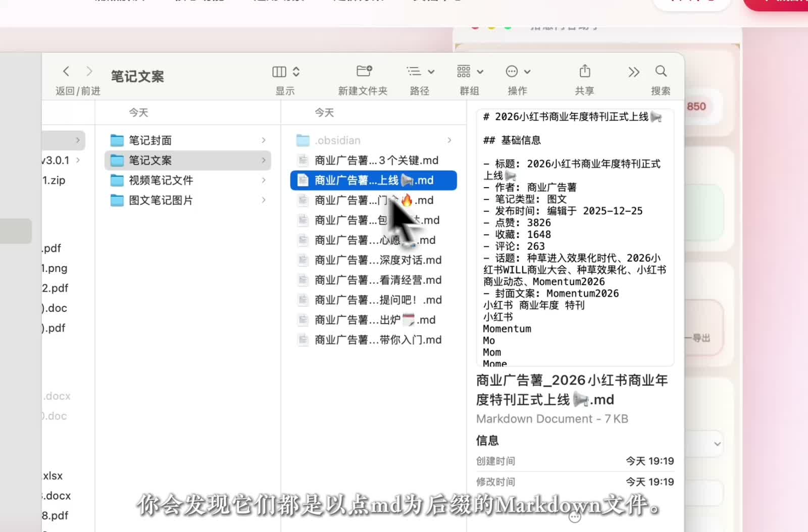Expand the 笔记文案 folder chevron
The width and height of the screenshot is (808, 532).
pos(264,161)
